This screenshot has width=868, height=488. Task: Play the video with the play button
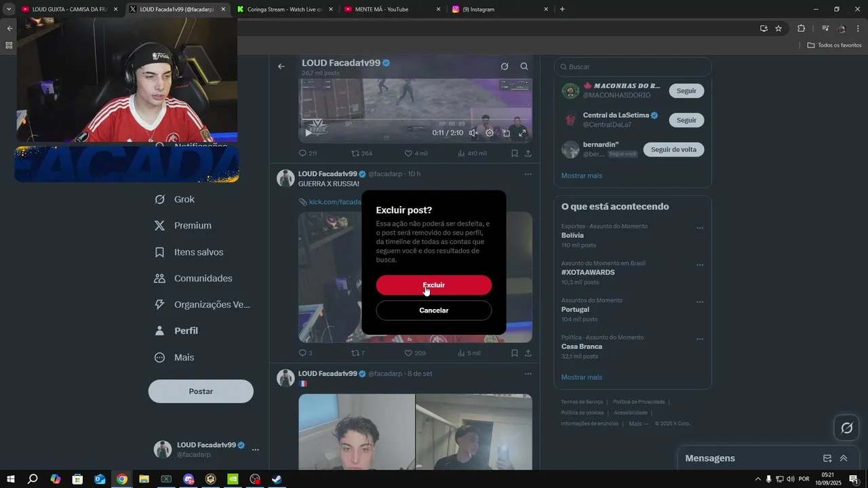point(309,133)
